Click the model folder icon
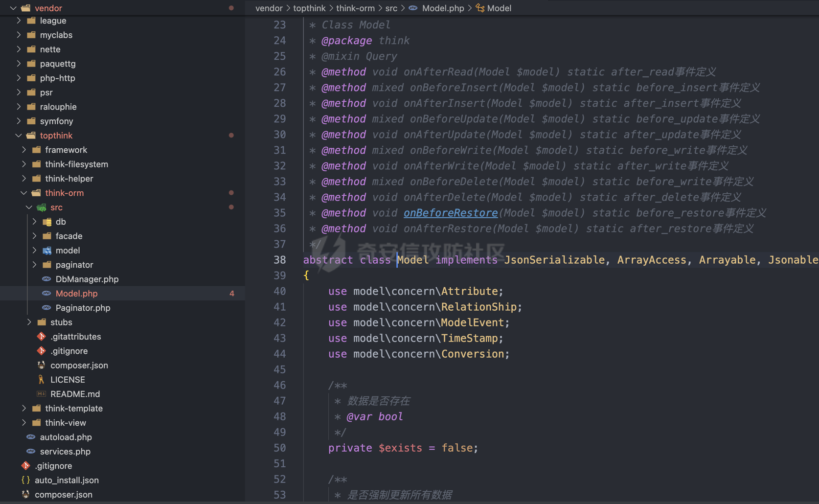819x504 pixels. click(47, 251)
